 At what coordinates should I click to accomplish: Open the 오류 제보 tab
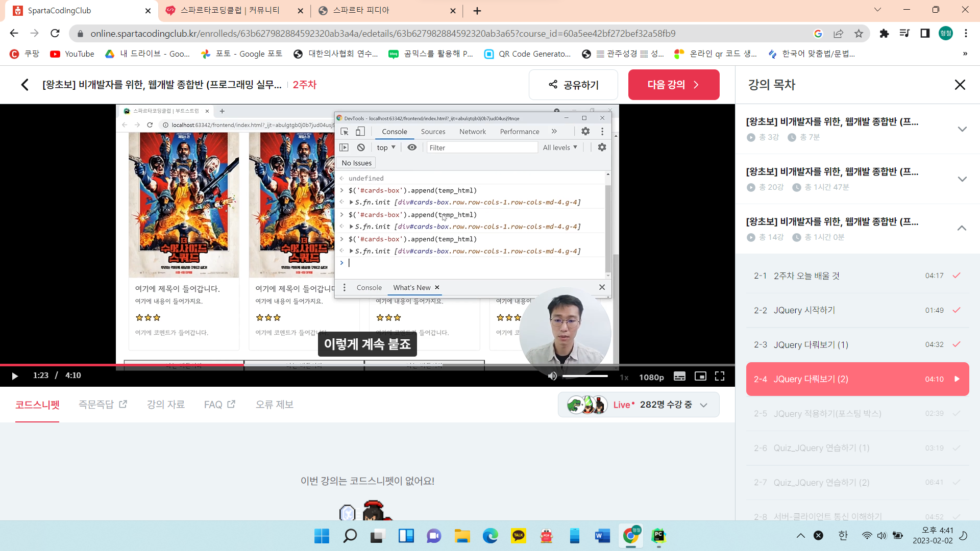(275, 405)
